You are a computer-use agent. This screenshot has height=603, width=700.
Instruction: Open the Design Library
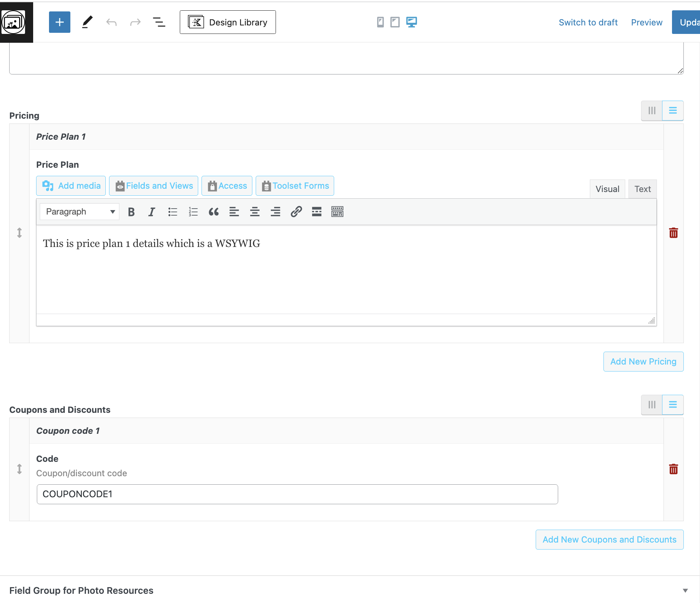[228, 22]
